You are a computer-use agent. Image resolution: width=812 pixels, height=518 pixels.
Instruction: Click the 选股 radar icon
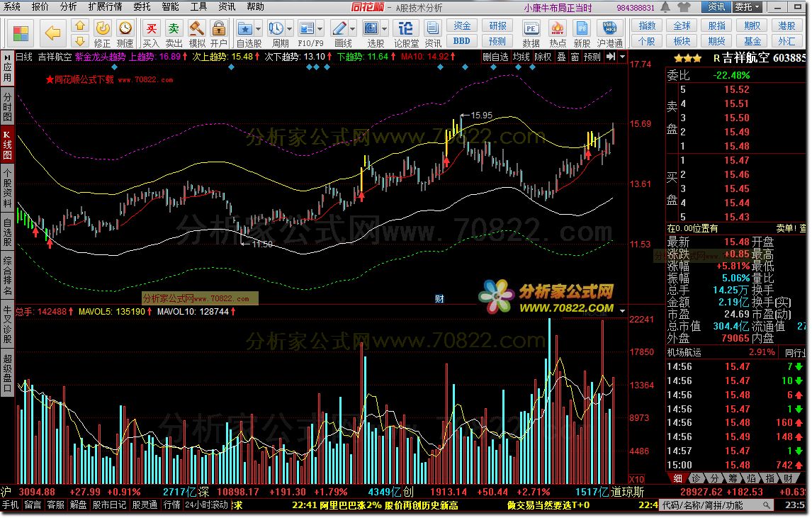(x=371, y=28)
